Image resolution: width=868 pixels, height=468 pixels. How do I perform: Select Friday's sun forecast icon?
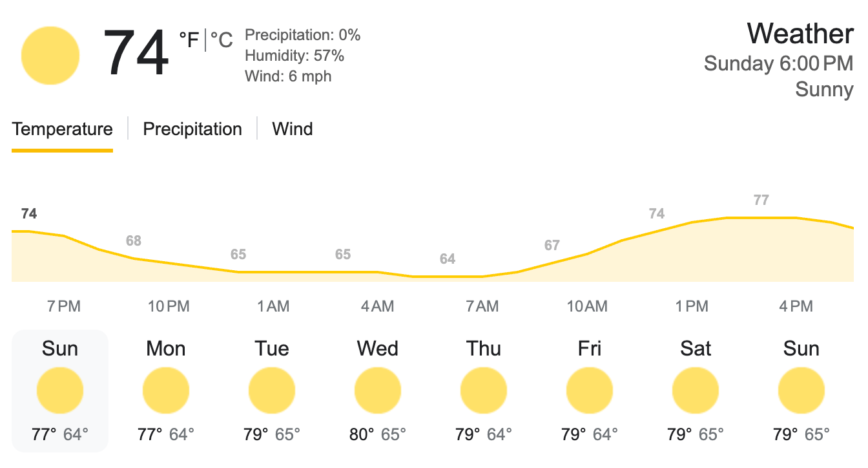(590, 391)
